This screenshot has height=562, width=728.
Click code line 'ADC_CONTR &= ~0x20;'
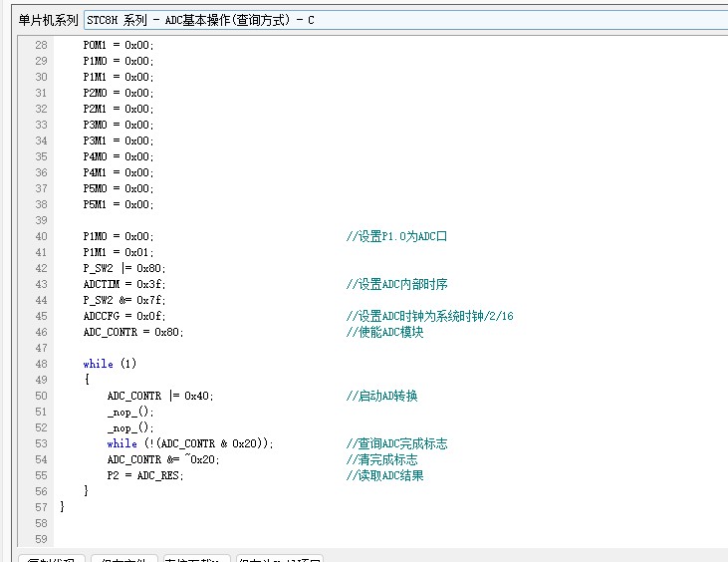pyautogui.click(x=163, y=459)
